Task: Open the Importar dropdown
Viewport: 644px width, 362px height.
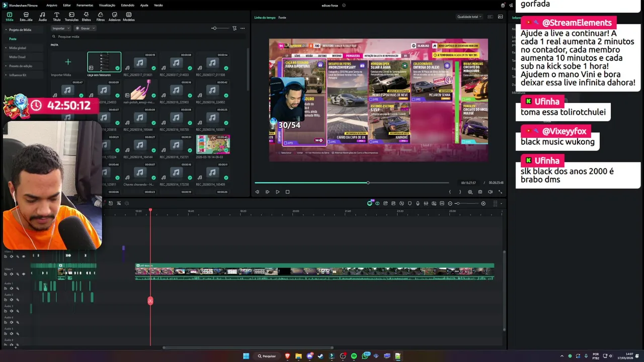Action: pos(60,28)
